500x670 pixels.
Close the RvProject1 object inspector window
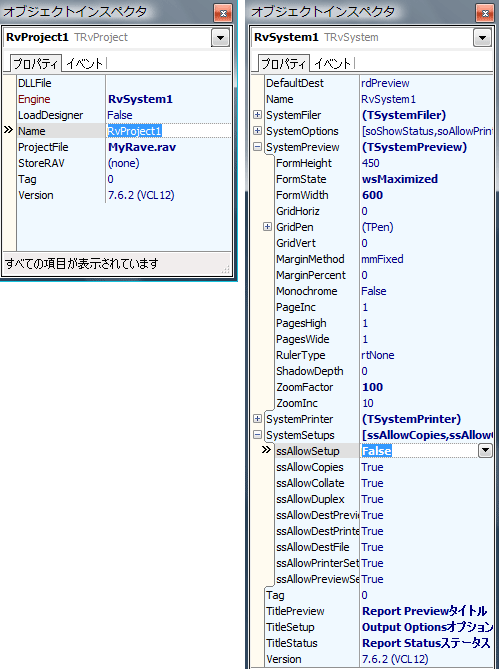(x=223, y=13)
